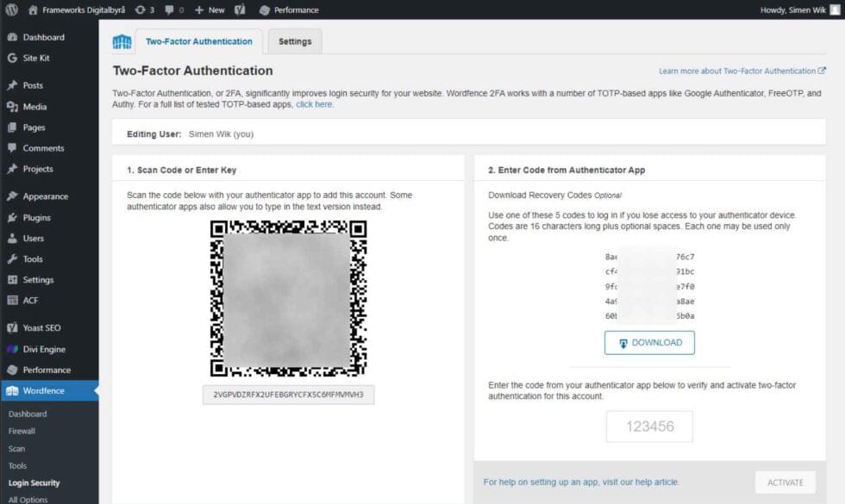
Task: Select the secret key text field
Action: point(288,395)
